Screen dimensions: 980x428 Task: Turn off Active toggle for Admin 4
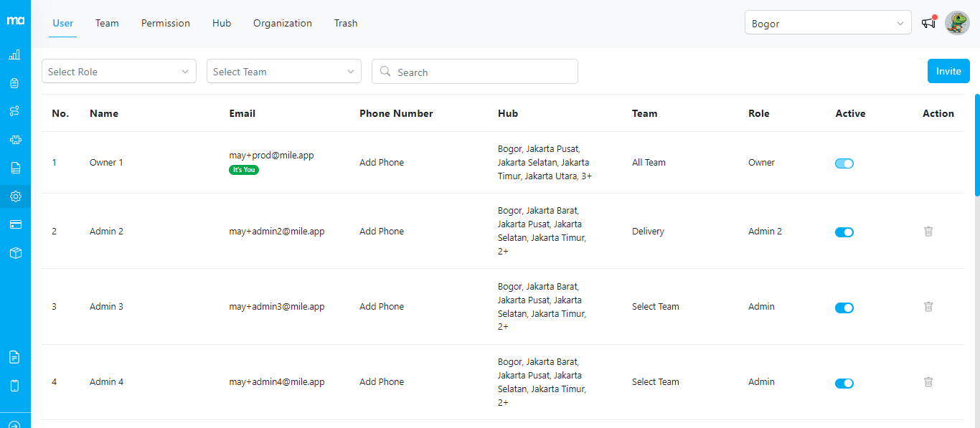pyautogui.click(x=844, y=384)
